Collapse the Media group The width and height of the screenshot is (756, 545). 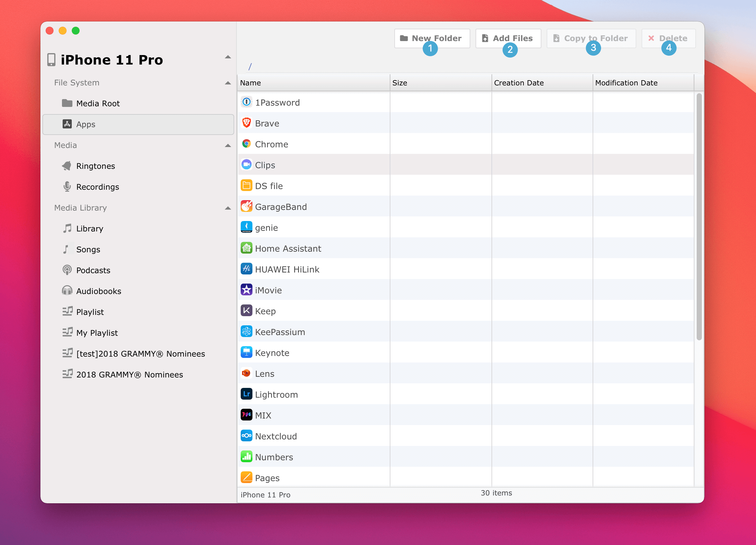click(228, 146)
